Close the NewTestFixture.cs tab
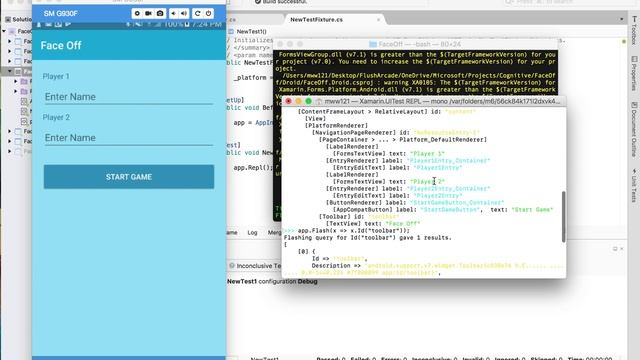This screenshot has width=640, height=360. click(378, 20)
